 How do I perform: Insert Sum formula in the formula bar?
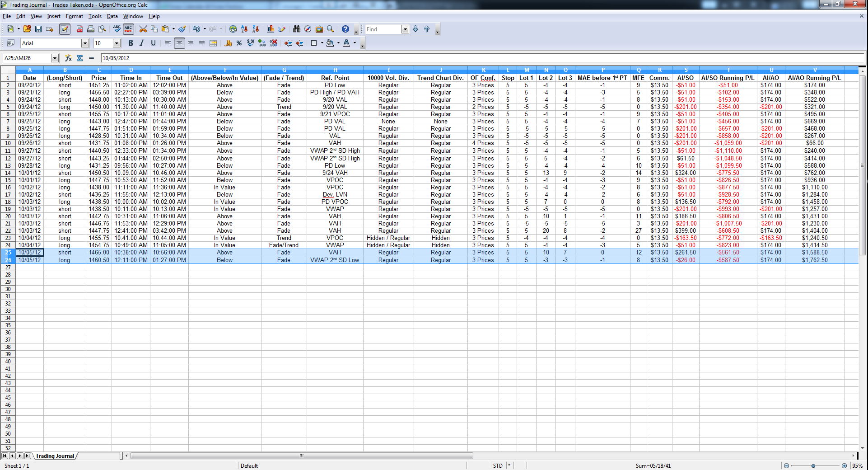pyautogui.click(x=80, y=58)
